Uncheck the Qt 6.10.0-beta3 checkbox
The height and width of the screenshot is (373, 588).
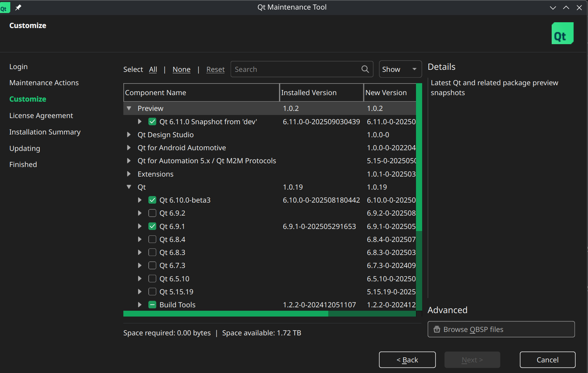[x=152, y=200]
